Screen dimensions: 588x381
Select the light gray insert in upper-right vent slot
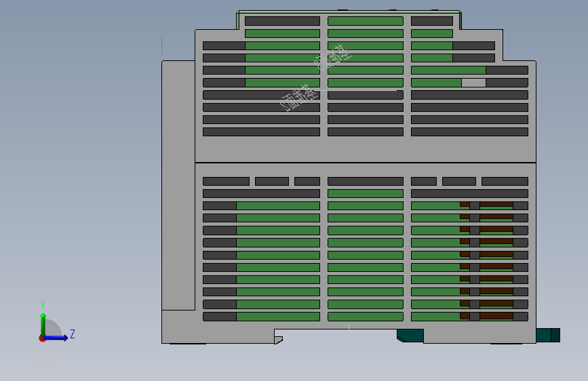pos(473,83)
